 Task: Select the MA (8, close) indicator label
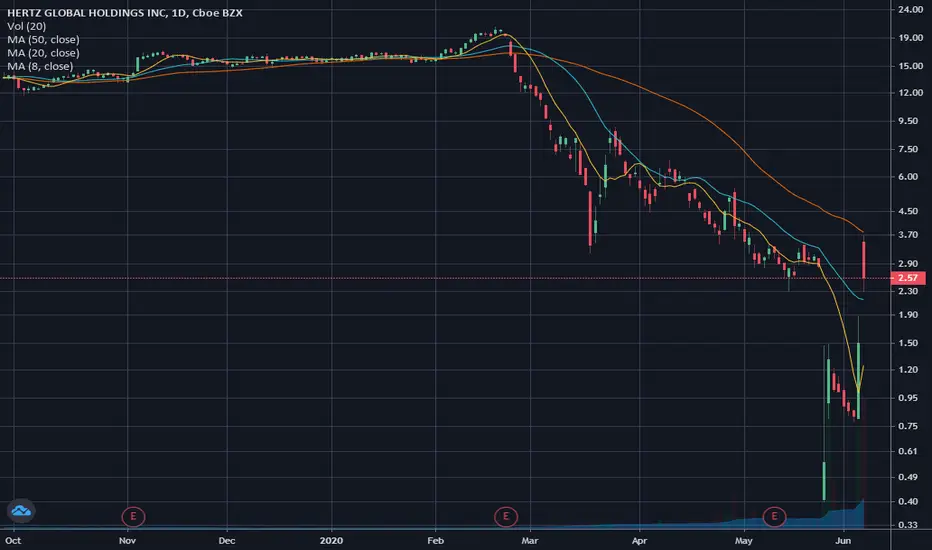tap(40, 67)
